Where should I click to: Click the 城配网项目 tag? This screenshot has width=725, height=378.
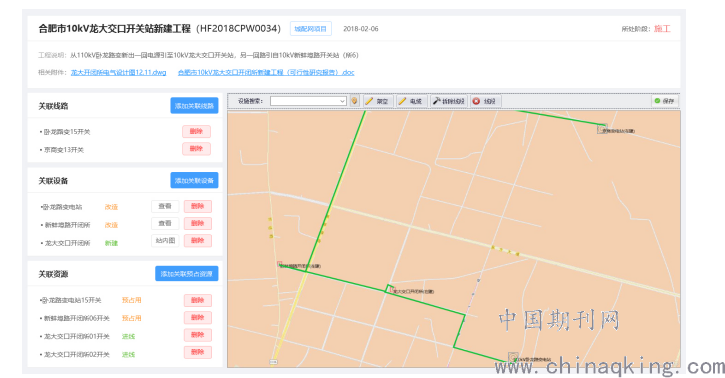click(x=311, y=29)
